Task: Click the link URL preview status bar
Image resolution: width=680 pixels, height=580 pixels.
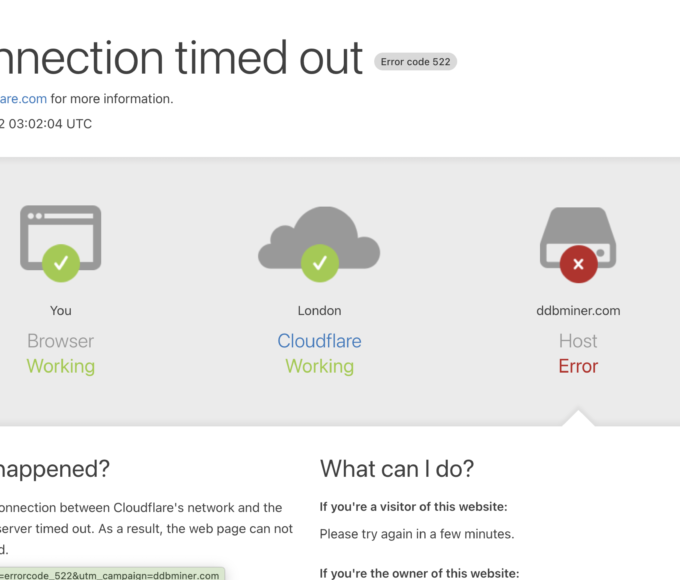Action: click(110, 574)
